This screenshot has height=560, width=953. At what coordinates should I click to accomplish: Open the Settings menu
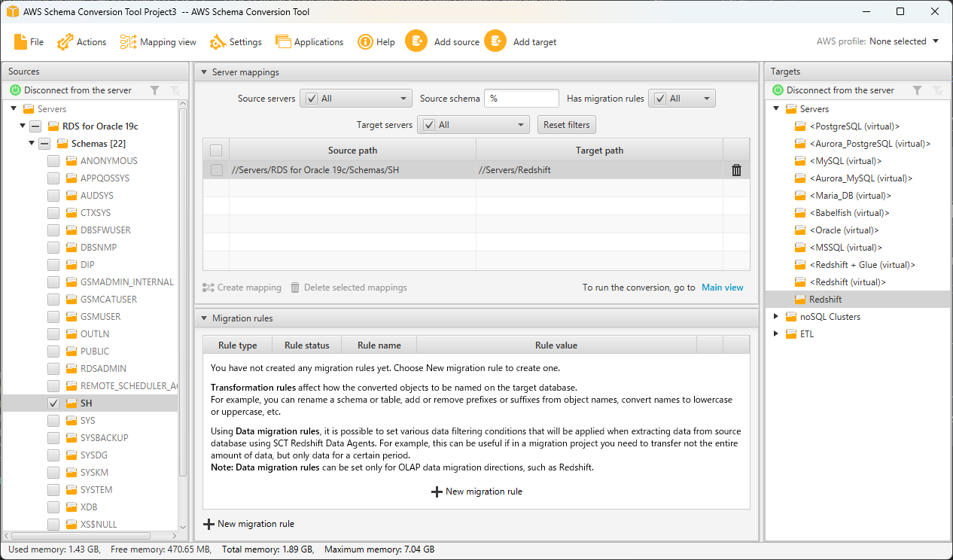click(236, 42)
